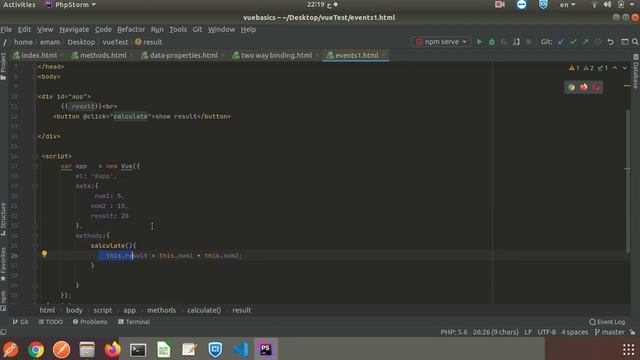Image resolution: width=640 pixels, height=360 pixels.
Task: Open the Refactor menu
Action: point(131,29)
